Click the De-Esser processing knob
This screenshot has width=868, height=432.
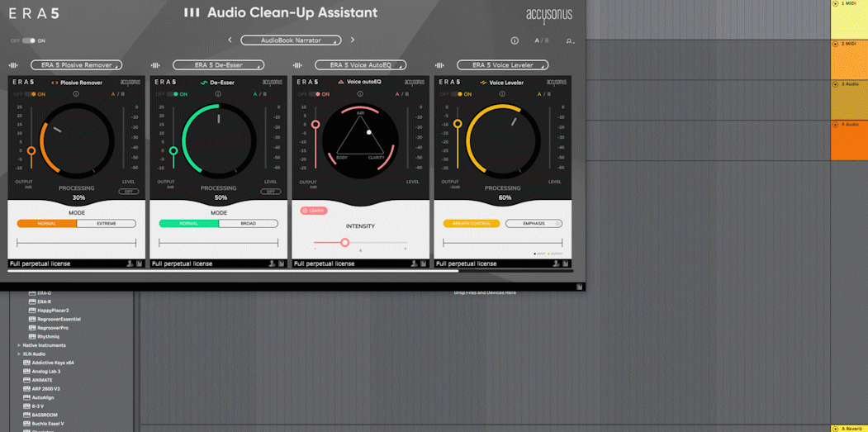(x=219, y=140)
